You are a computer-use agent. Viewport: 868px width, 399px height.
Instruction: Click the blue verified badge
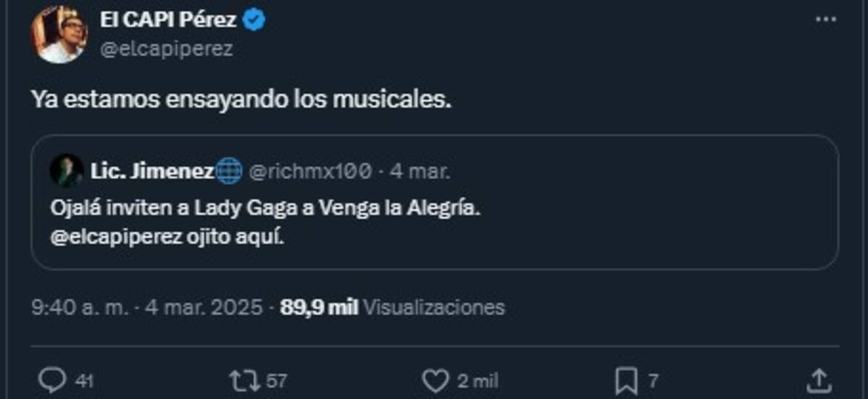click(x=254, y=20)
